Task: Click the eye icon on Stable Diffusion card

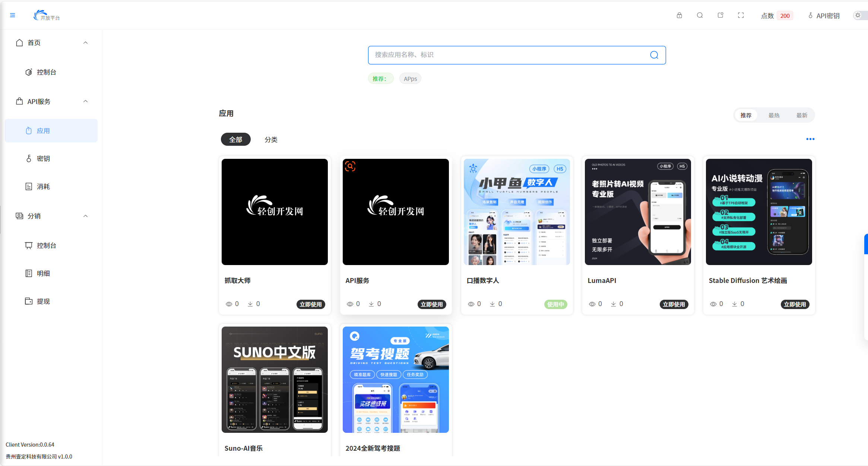Action: tap(713, 304)
